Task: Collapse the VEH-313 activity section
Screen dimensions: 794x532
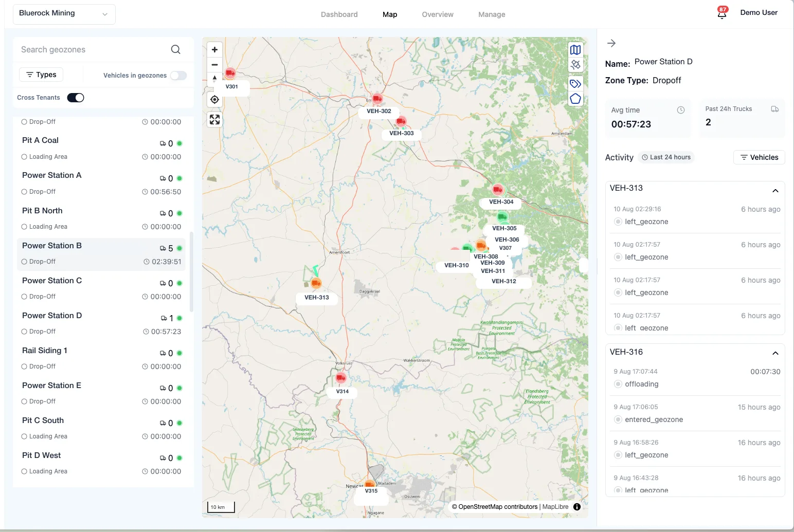Action: 775,191
